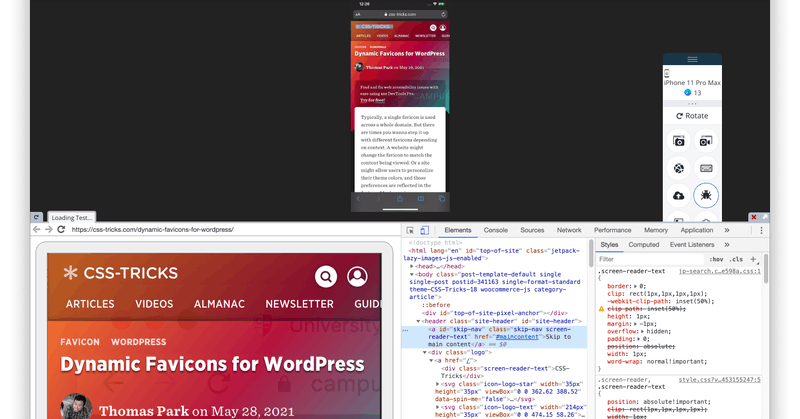
Task: Open the DevTools three-dot options menu
Action: pos(761,230)
